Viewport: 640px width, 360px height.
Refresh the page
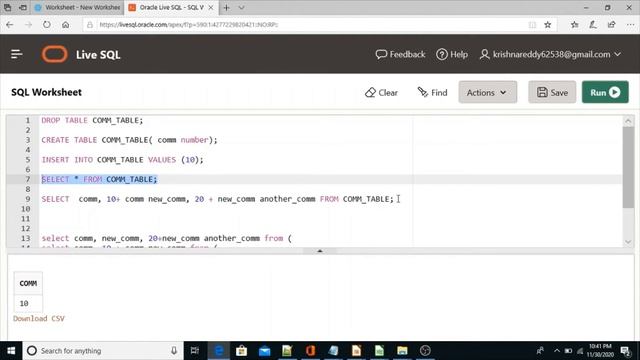point(47,24)
